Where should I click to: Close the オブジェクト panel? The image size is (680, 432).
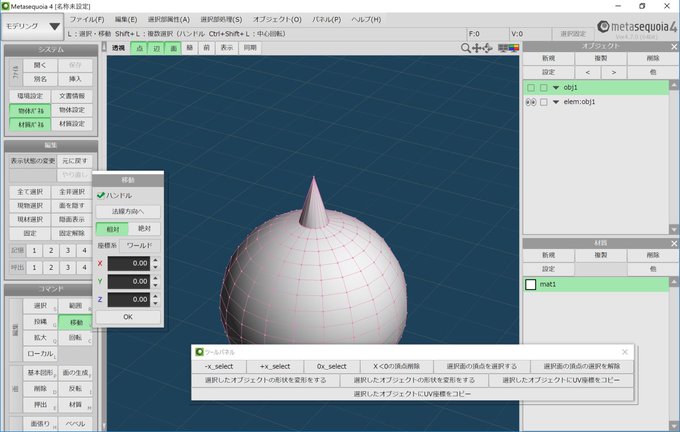pyautogui.click(x=674, y=46)
